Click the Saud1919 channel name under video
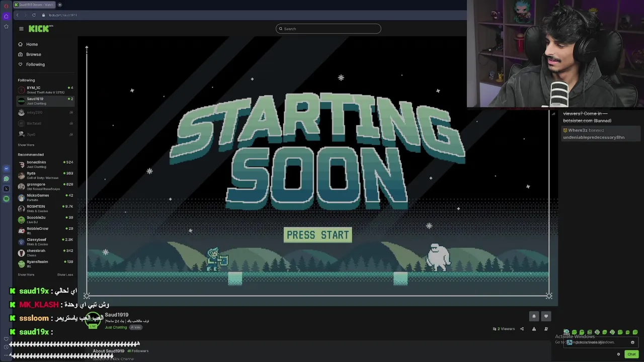Image resolution: width=644 pixels, height=362 pixels. [117, 315]
